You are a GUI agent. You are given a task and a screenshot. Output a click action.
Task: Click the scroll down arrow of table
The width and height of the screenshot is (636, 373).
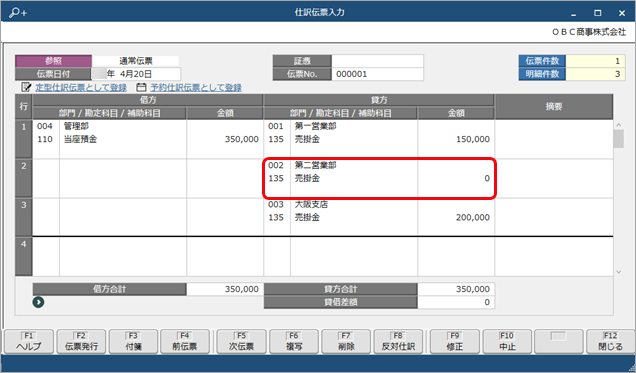tap(619, 272)
